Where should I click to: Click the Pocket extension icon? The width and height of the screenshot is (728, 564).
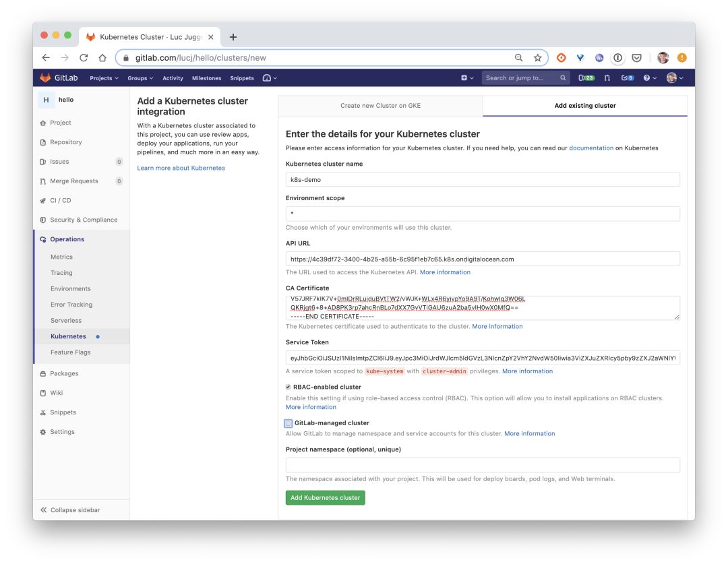pos(636,58)
